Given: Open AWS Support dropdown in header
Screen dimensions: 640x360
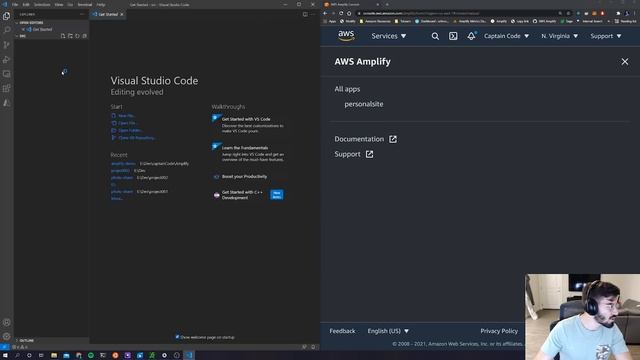Looking at the screenshot, I should coord(606,36).
